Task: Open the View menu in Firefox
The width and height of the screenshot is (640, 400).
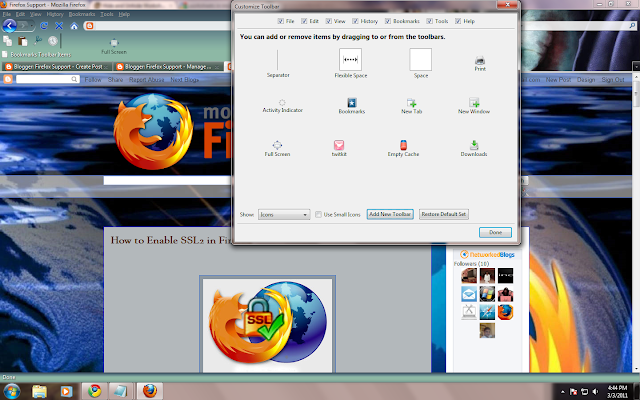Action: click(36, 14)
